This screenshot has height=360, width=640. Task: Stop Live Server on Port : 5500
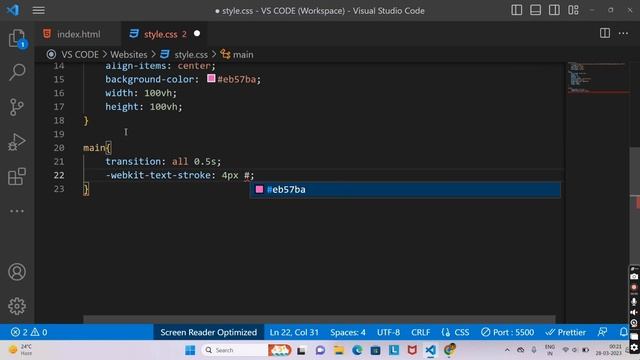click(507, 332)
